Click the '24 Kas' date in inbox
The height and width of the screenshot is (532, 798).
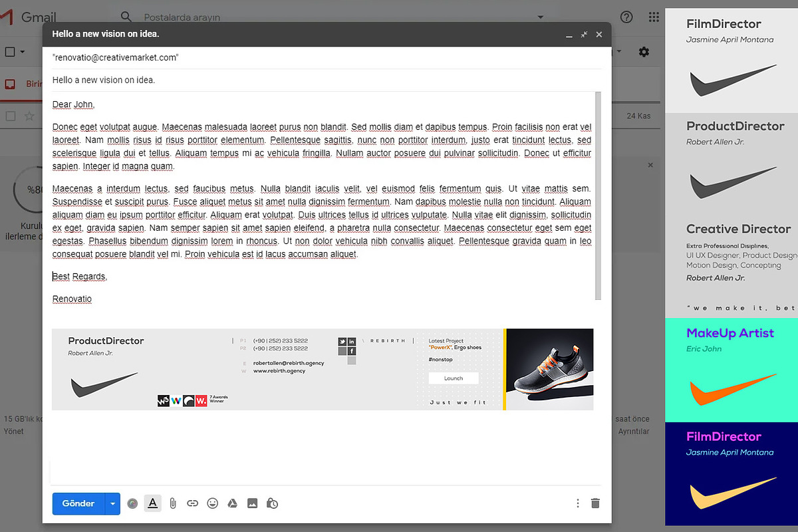[x=638, y=116]
